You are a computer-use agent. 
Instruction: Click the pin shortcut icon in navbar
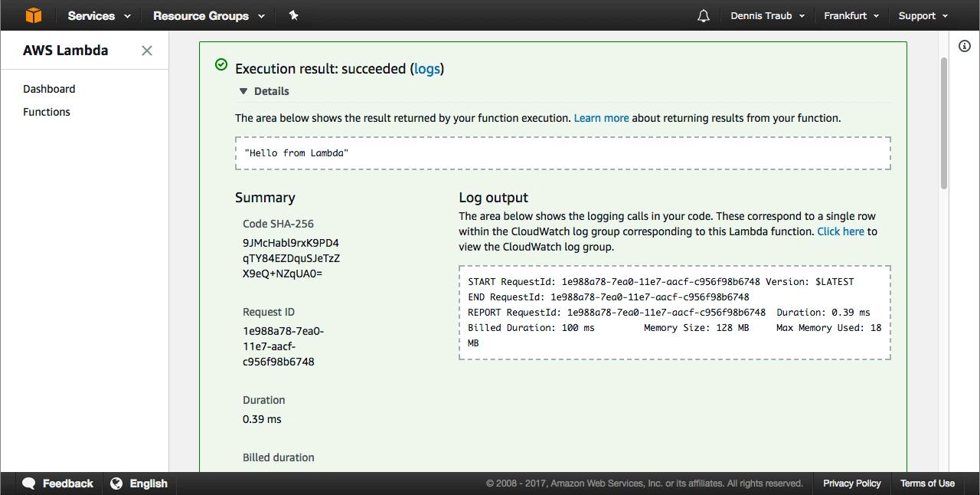click(x=294, y=15)
